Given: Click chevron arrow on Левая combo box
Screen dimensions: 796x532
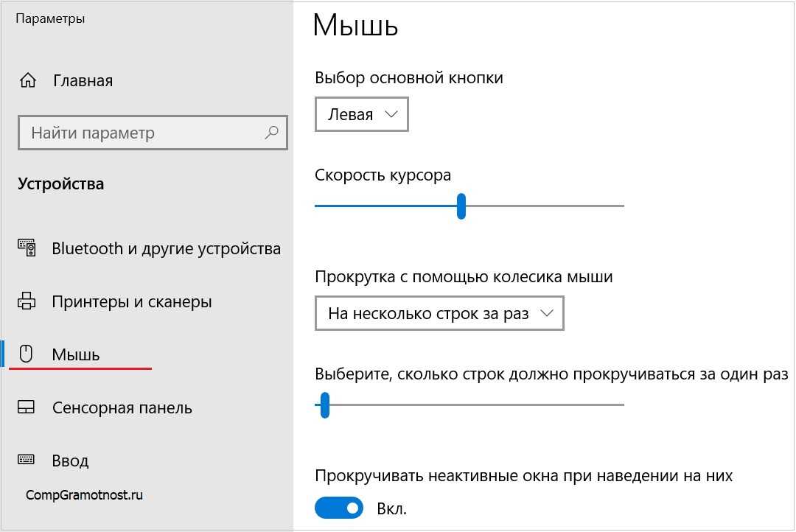Looking at the screenshot, I should (x=391, y=114).
